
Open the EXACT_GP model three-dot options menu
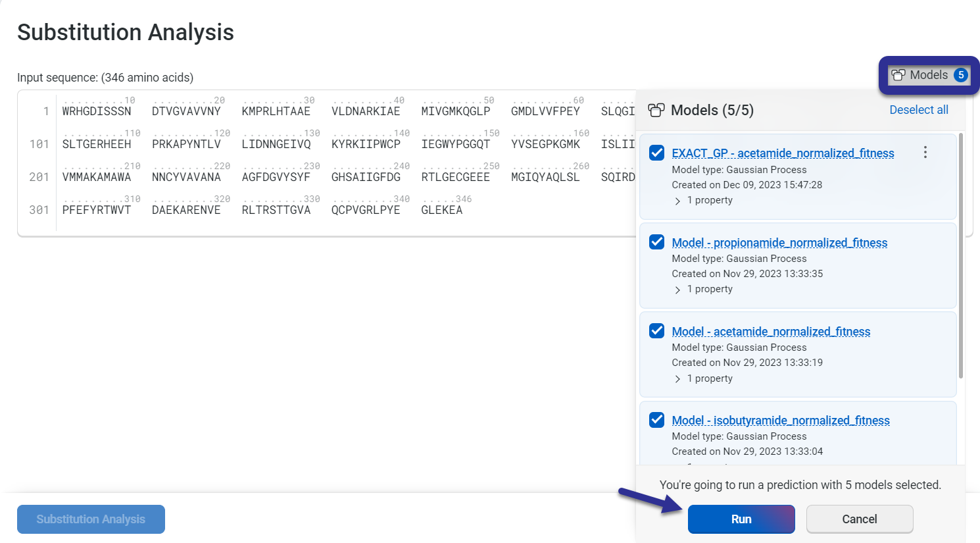click(925, 153)
